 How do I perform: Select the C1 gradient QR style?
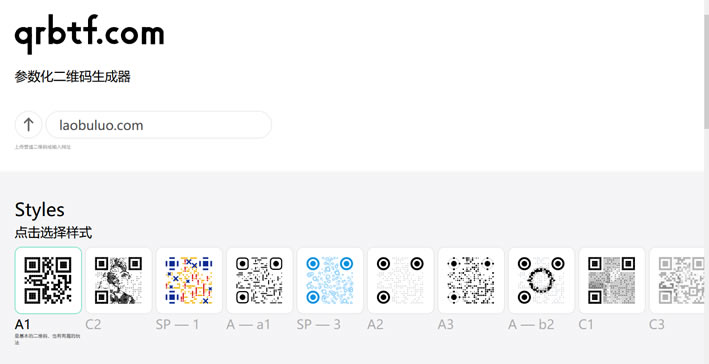tap(612, 280)
